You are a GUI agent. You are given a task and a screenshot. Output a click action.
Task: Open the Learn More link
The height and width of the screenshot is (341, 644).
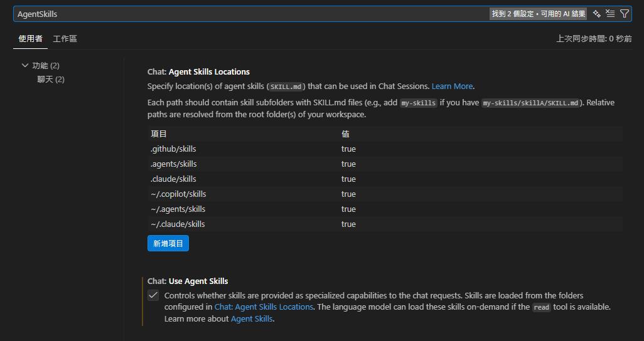click(x=452, y=87)
